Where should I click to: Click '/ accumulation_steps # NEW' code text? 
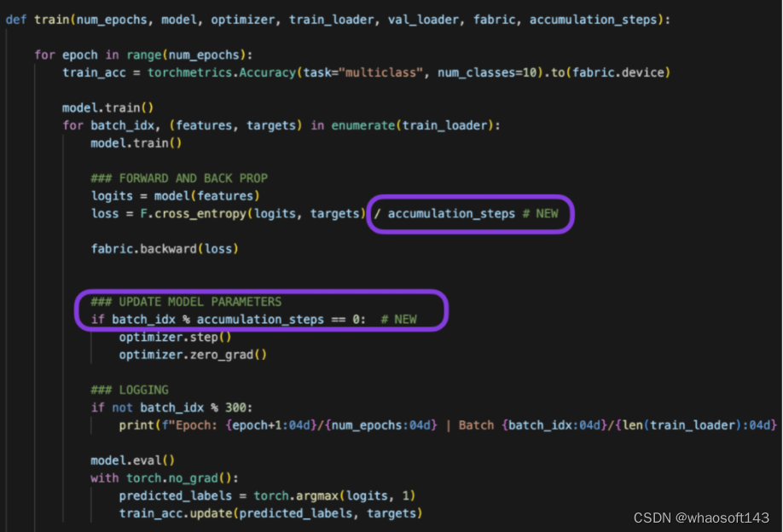coord(466,214)
